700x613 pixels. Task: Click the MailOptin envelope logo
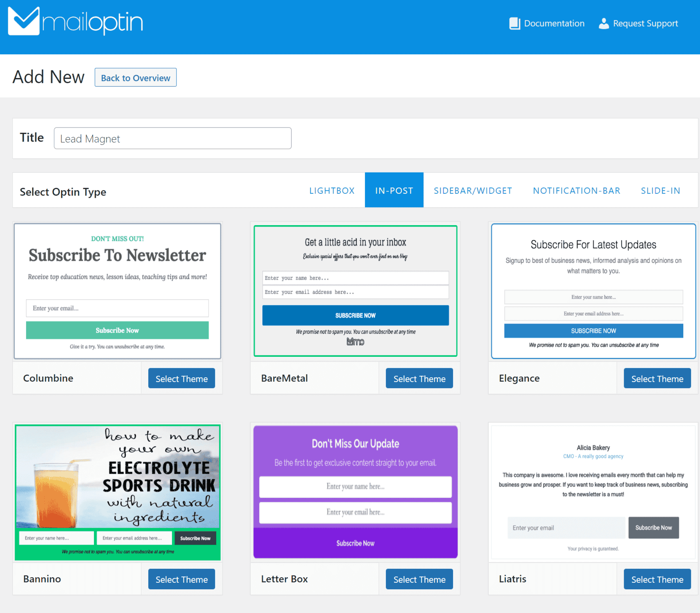tap(24, 21)
